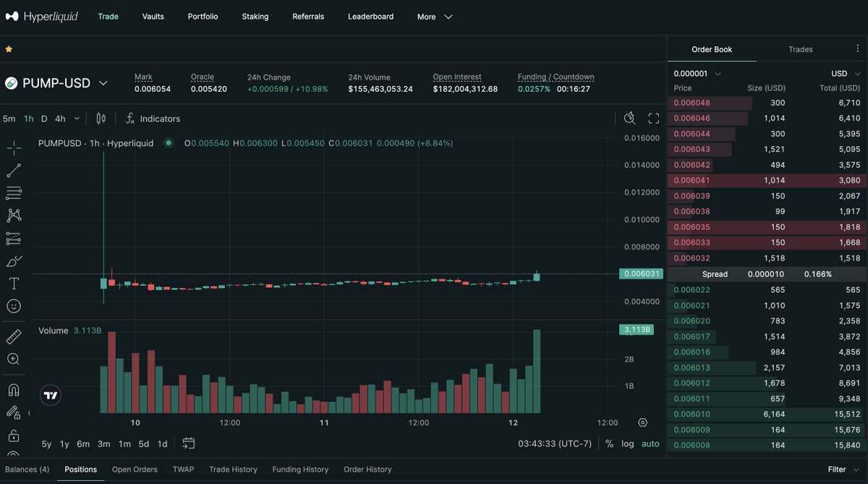Click bid price 0.006010 row
The height and width of the screenshot is (484, 868).
[767, 414]
